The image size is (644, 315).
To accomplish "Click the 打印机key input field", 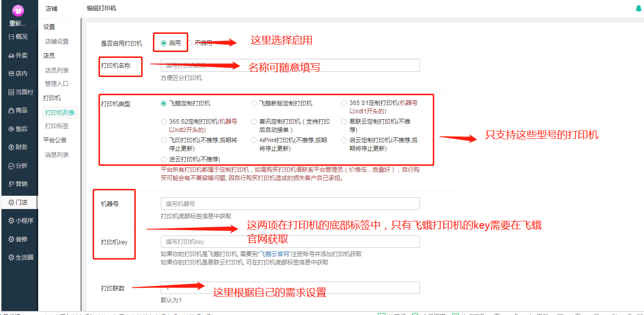I will pyautogui.click(x=290, y=242).
